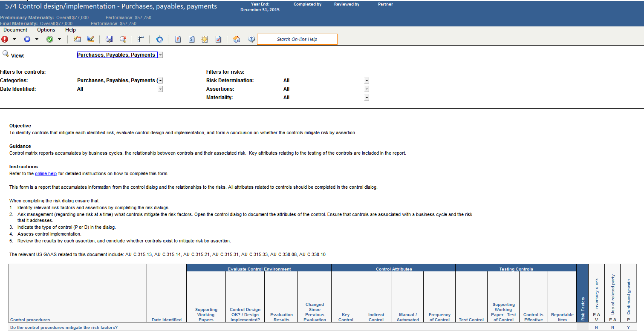
Task: Follow the online help hyperlink in Instructions
Action: [x=46, y=173]
